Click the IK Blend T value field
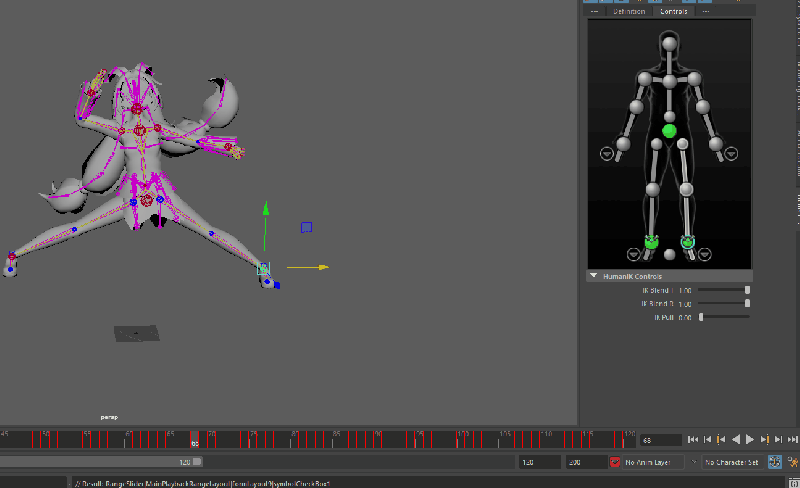800x488 pixels. (685, 290)
